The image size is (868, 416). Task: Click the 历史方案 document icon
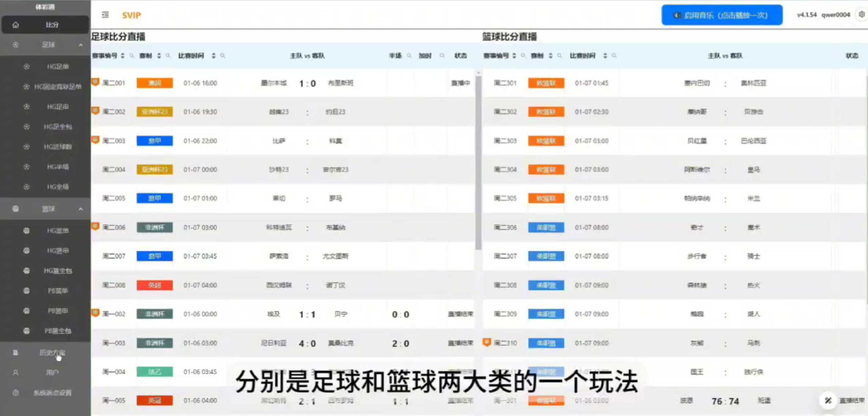(x=15, y=352)
